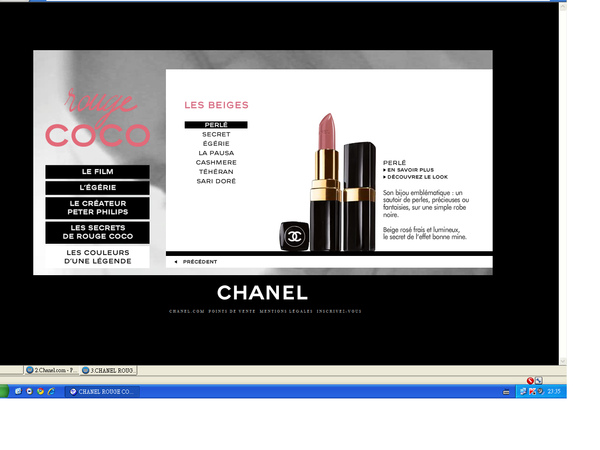Click the DÉCOUVREZ LE LOOK link

(416, 177)
